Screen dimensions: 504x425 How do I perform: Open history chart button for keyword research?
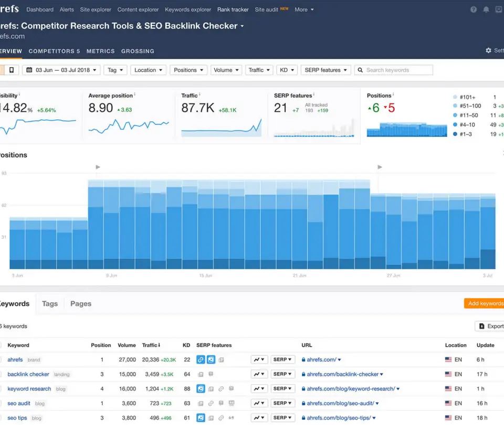259,389
